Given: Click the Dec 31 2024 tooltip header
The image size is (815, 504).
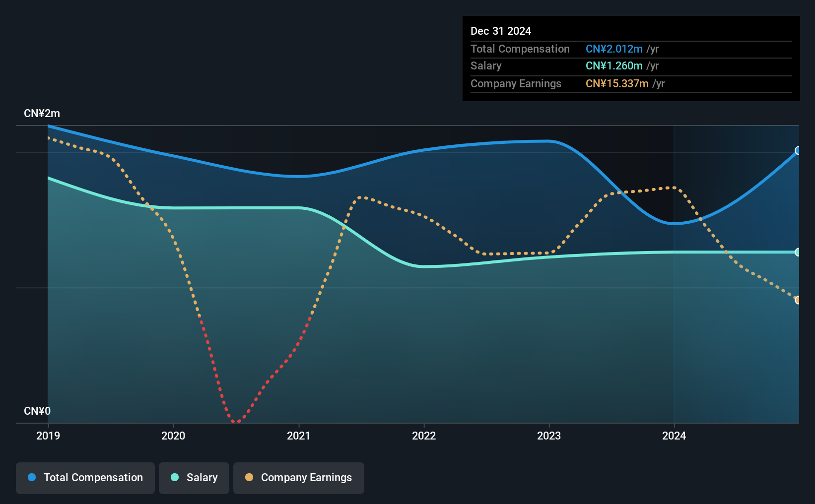Looking at the screenshot, I should pyautogui.click(x=501, y=31).
